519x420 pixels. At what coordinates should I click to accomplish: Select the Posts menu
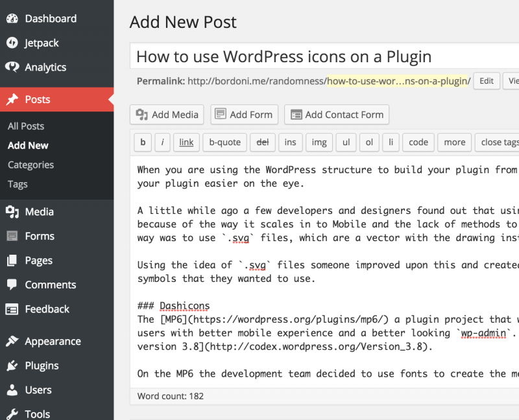[x=57, y=99]
